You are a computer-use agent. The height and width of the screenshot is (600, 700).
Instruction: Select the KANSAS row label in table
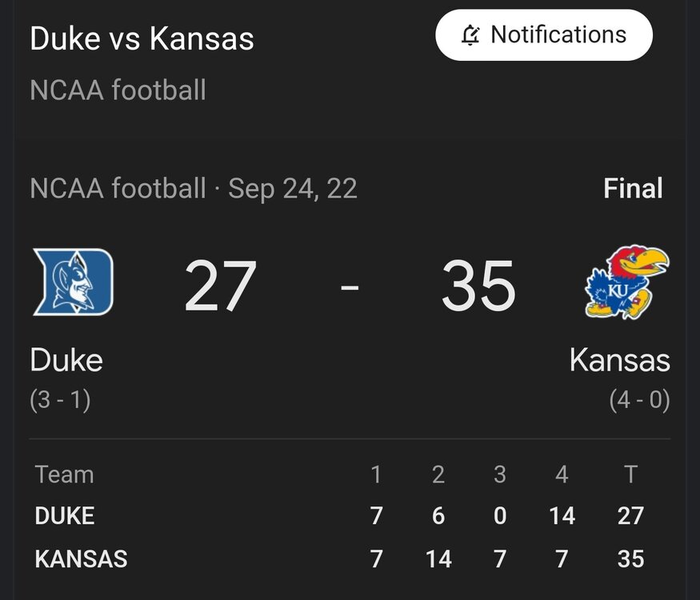coord(81,558)
